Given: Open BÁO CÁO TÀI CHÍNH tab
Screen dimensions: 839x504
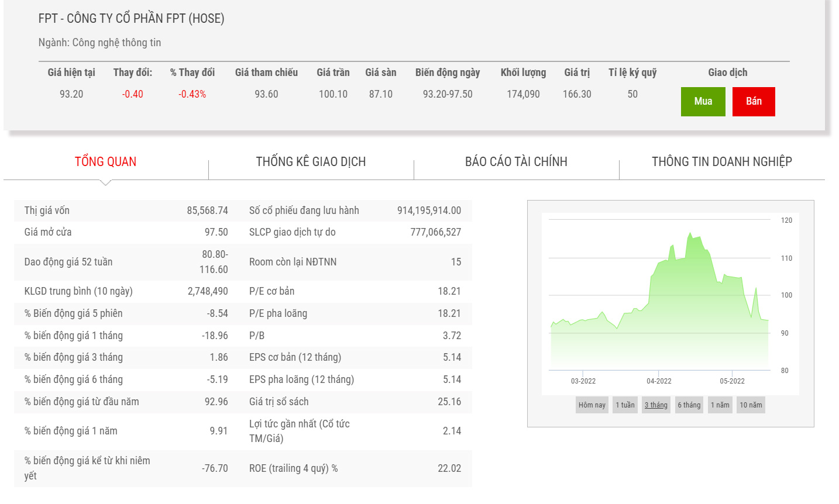Looking at the screenshot, I should (x=516, y=162).
